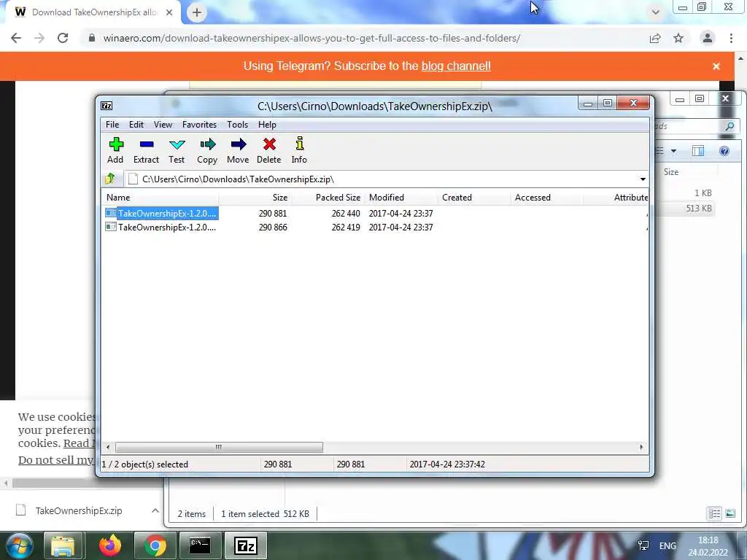Open the Favorites menu

[x=199, y=124]
